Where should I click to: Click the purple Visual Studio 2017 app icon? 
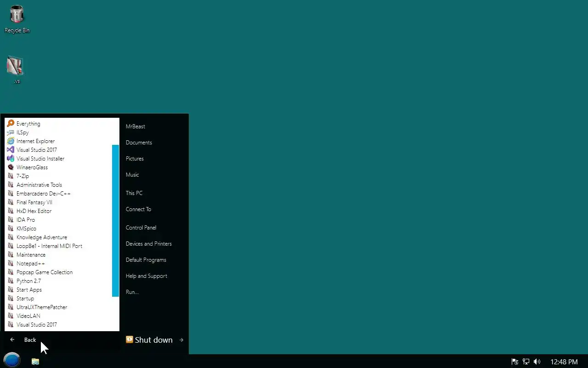coord(11,149)
